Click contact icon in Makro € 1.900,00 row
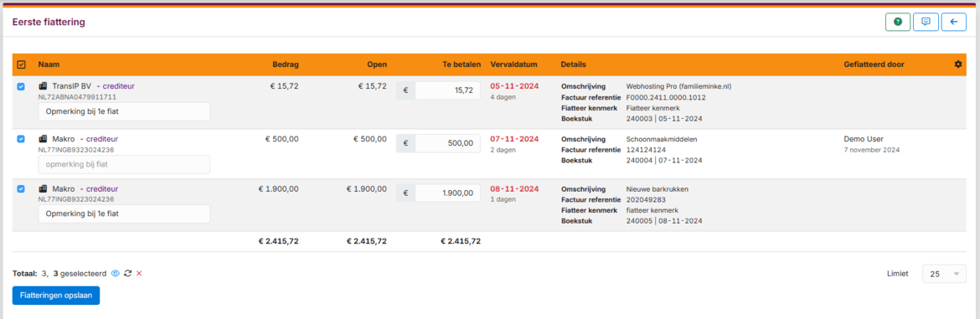This screenshot has height=319, width=980. pyautogui.click(x=43, y=188)
